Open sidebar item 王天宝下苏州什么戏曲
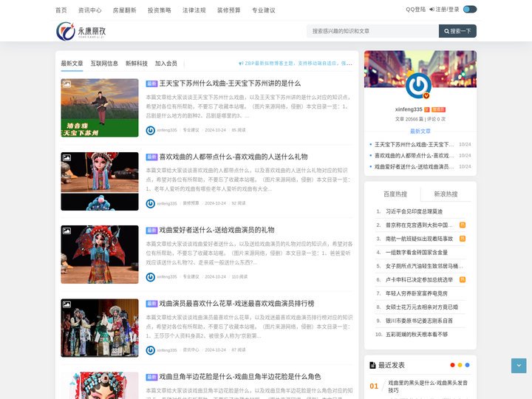 414,145
